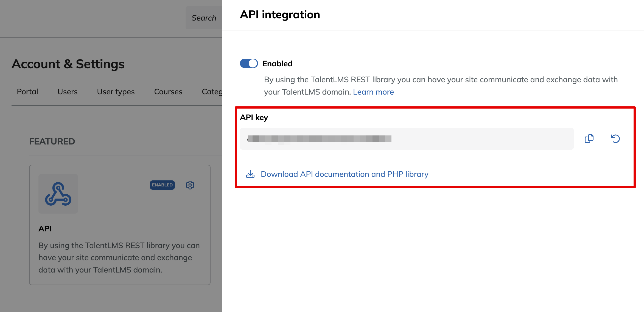Click the API integration panel heading

[280, 15]
